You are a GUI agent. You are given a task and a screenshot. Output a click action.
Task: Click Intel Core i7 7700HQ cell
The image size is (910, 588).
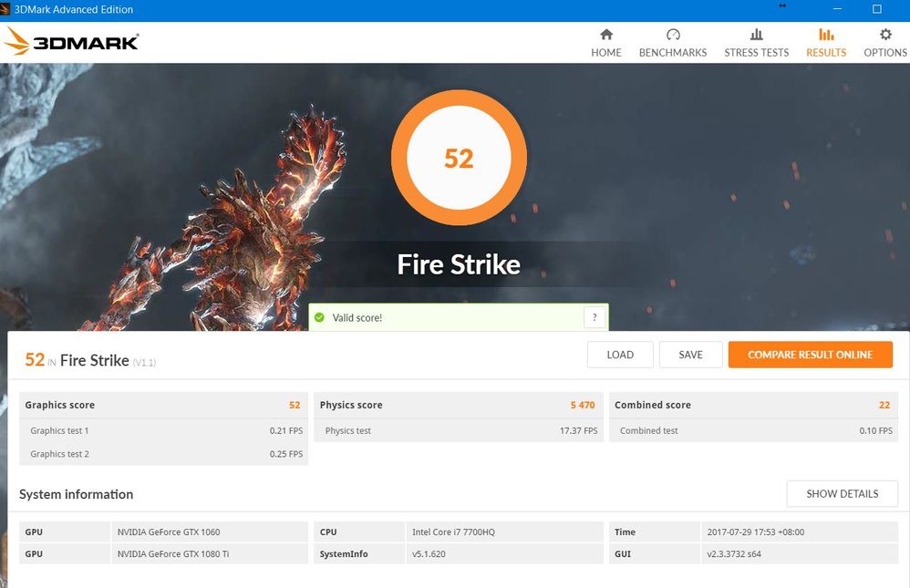503,531
